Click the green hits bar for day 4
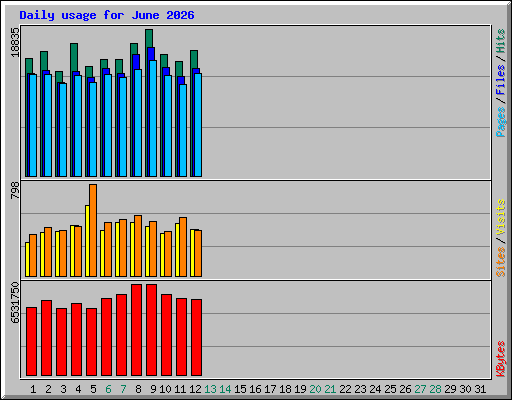This screenshot has height=400, width=512. [74, 57]
